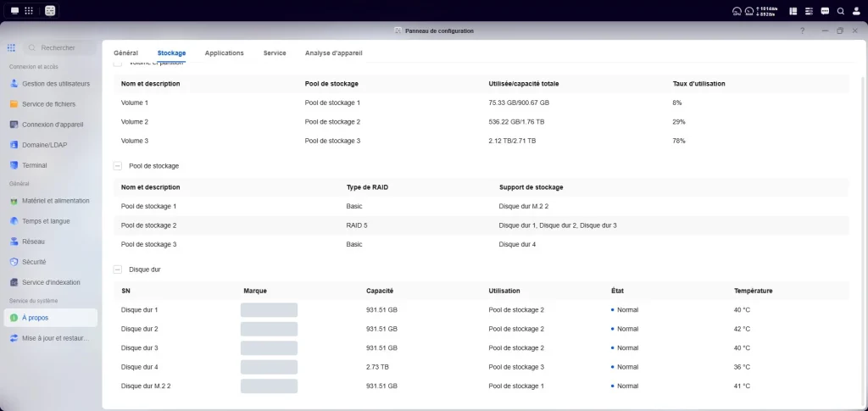Open the Analyse d'appareil tab
868x411 pixels.
pyautogui.click(x=334, y=53)
